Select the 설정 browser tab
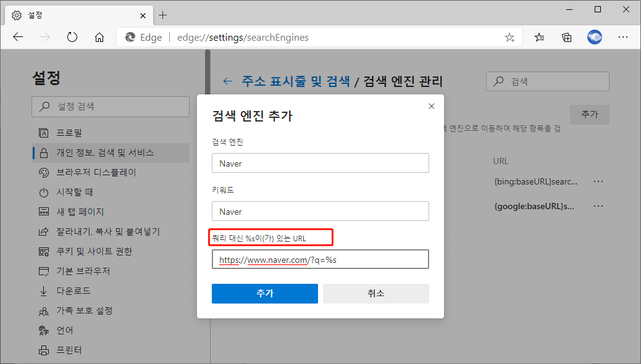This screenshot has width=641, height=364. click(x=79, y=15)
